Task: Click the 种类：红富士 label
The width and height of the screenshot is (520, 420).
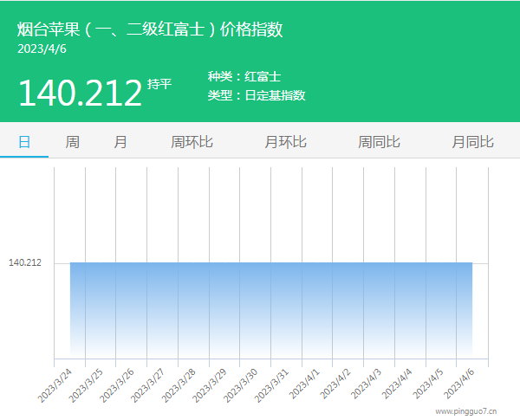Action: (x=244, y=76)
